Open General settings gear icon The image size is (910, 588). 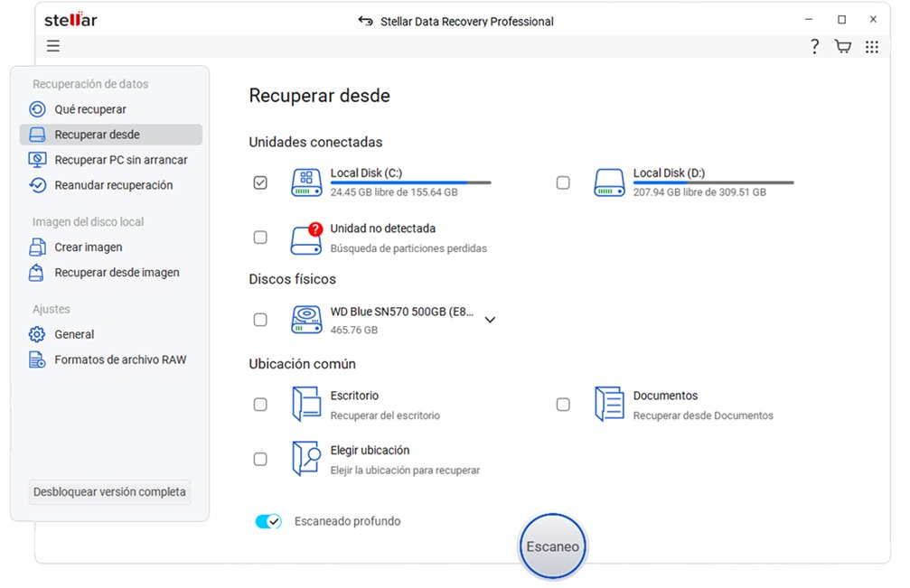click(36, 333)
